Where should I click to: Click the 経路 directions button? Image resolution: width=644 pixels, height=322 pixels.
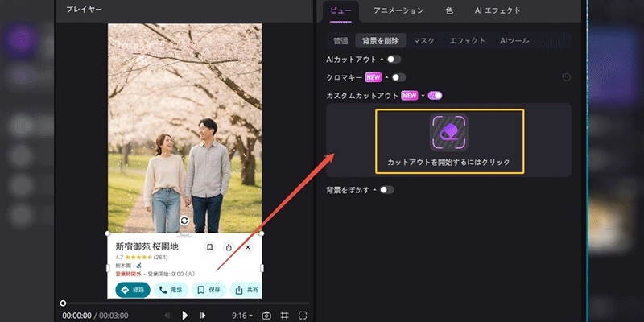(x=133, y=290)
